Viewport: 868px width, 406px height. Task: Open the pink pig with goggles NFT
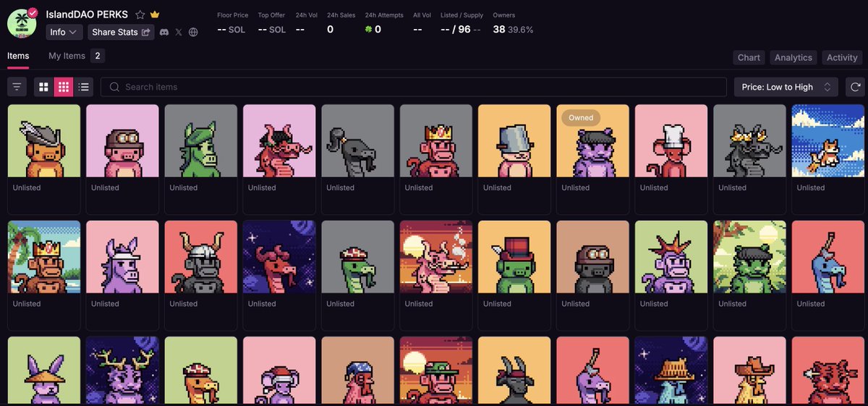(x=122, y=141)
